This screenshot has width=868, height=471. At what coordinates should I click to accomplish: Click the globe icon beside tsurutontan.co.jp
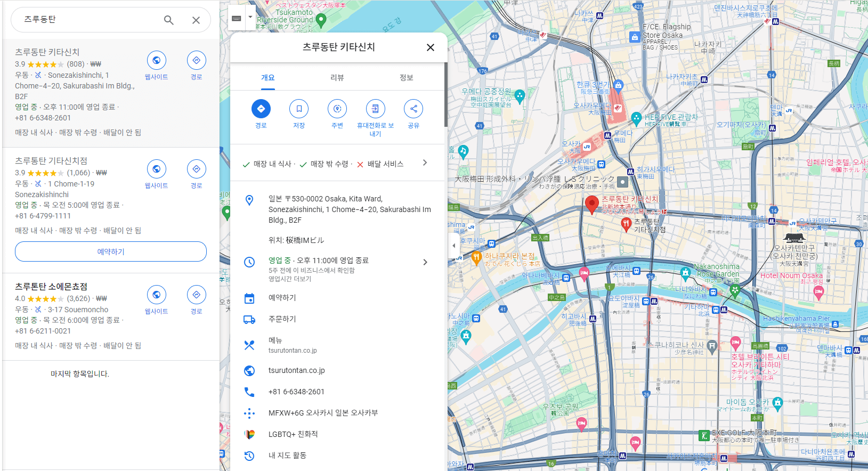[249, 371]
